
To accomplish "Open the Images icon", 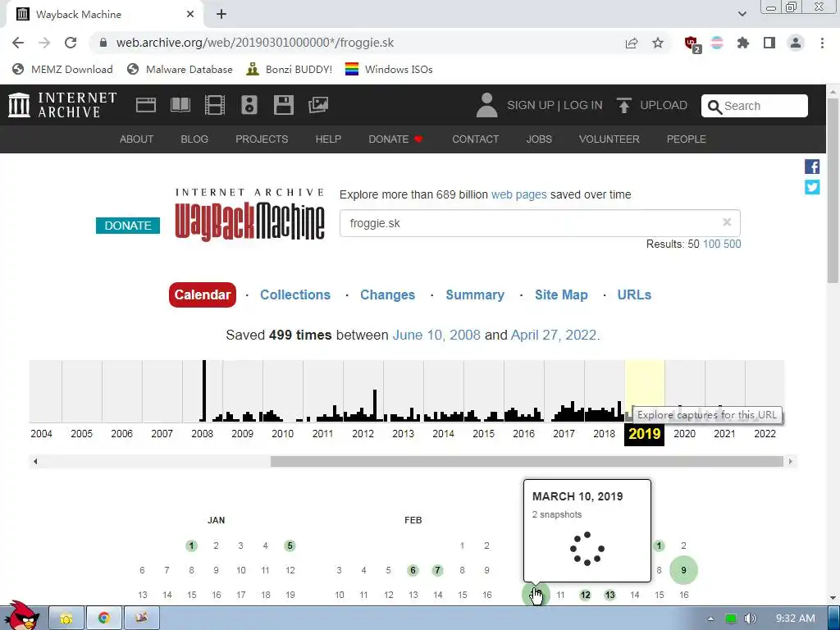I will (x=318, y=105).
